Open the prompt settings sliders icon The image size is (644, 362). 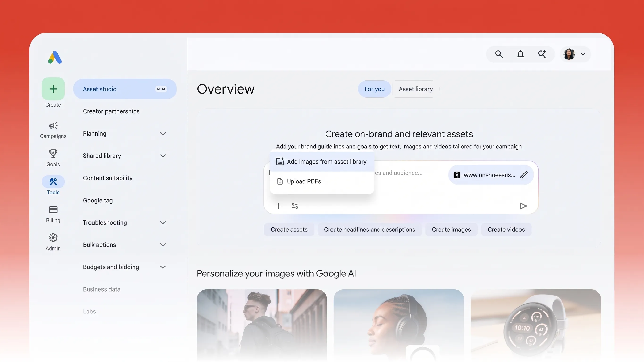tap(295, 206)
